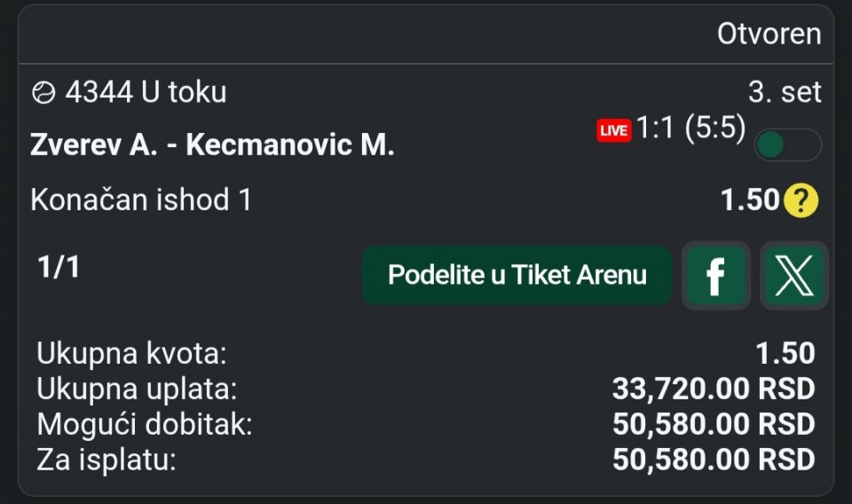Open the yellow question mark help icon
The width and height of the screenshot is (852, 504).
click(800, 201)
